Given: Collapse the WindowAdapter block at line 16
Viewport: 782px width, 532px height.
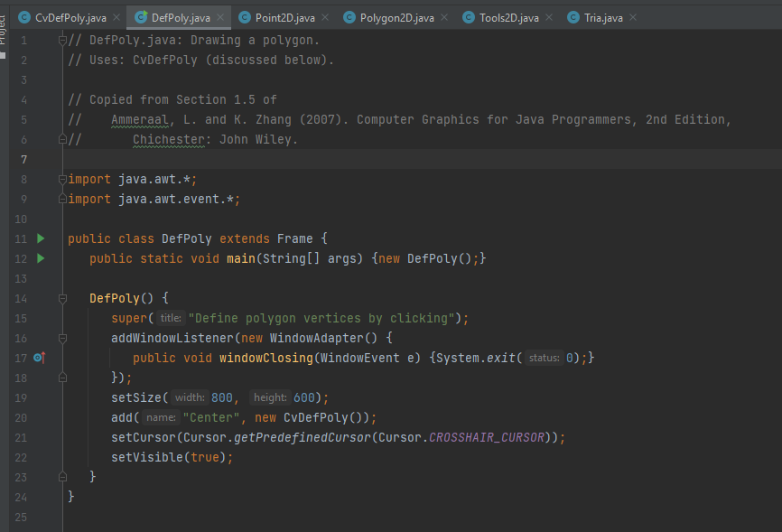Looking at the screenshot, I should click(62, 339).
